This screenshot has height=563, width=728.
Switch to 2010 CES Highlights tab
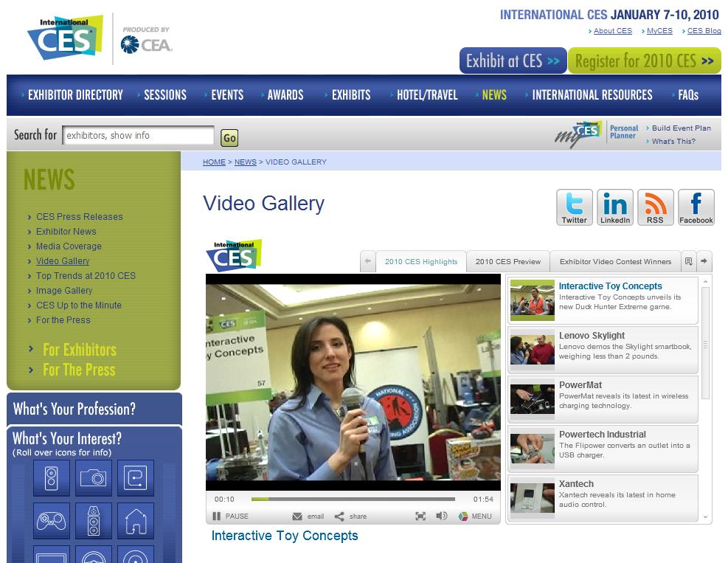(421, 261)
